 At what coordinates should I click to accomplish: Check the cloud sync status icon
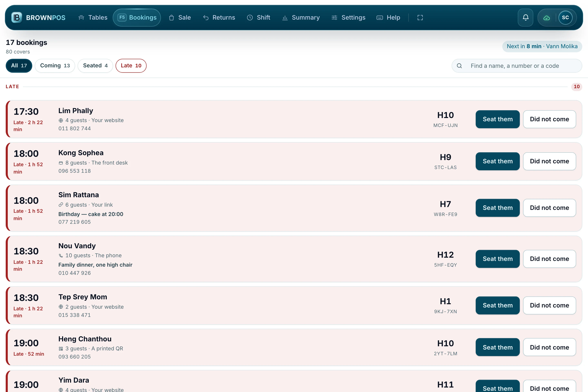pos(547,18)
